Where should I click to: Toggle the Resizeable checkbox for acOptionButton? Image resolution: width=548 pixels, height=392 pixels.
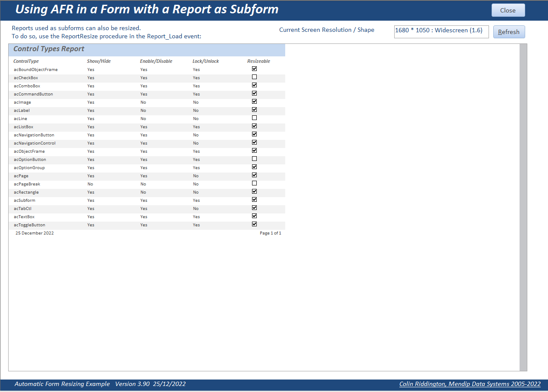click(254, 158)
